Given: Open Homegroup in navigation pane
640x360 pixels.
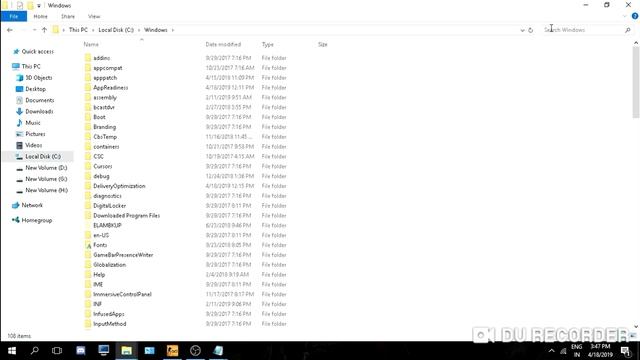Looking at the screenshot, I should (x=36, y=220).
